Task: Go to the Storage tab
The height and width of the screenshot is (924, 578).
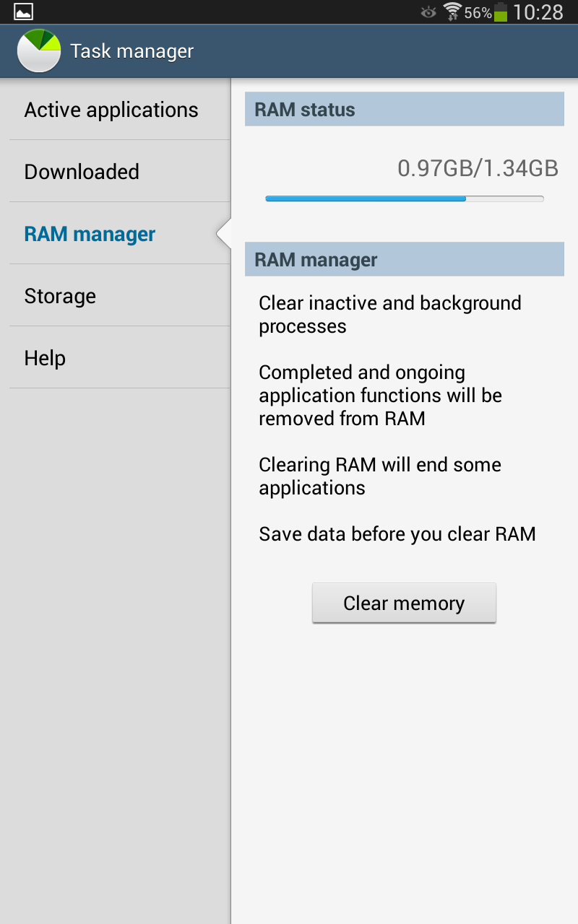Action: coord(60,296)
